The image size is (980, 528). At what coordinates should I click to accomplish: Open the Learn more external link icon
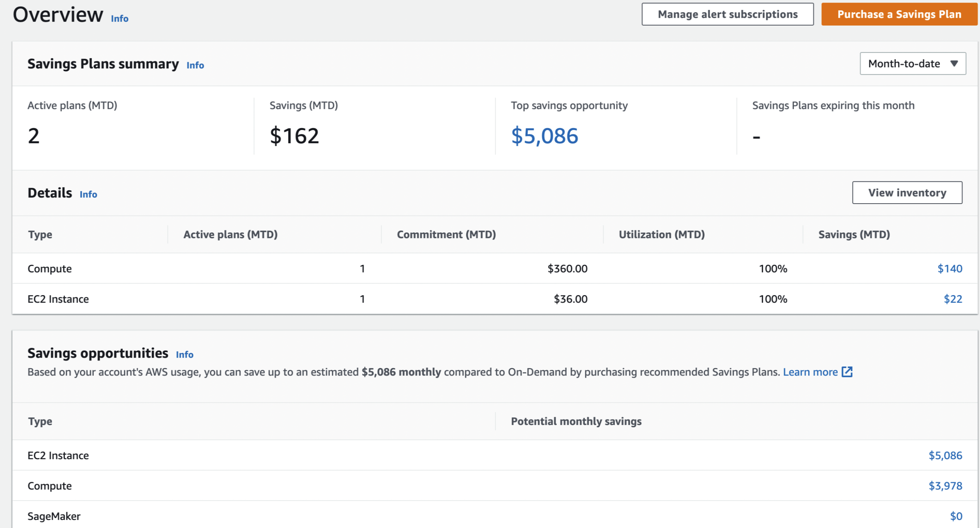click(x=848, y=372)
